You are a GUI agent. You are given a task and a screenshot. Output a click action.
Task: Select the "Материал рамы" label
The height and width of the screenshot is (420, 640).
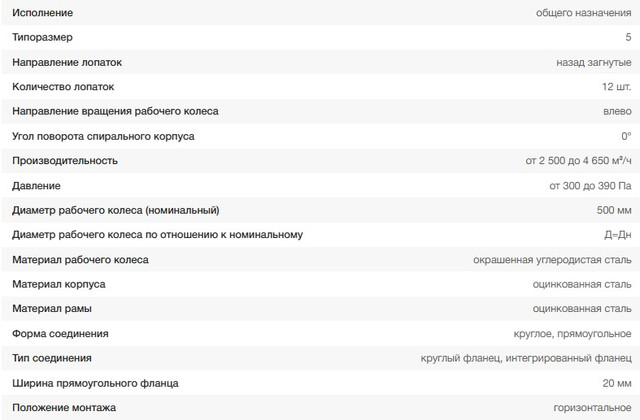pos(53,309)
